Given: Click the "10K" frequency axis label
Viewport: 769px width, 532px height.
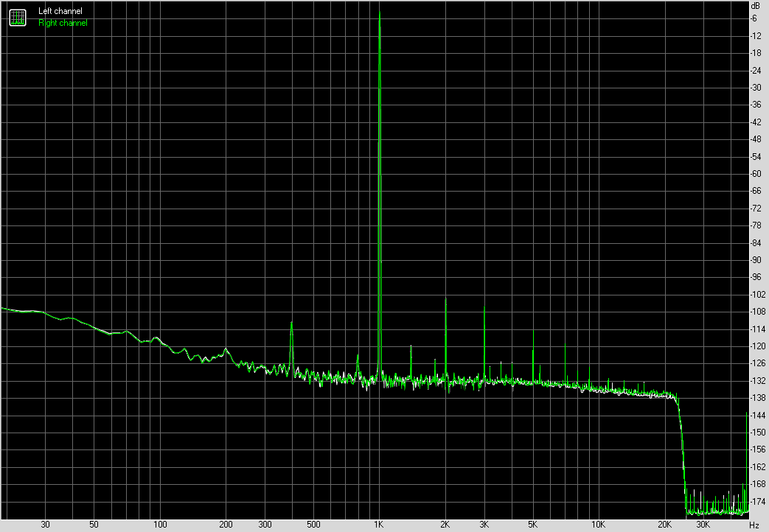Looking at the screenshot, I should 598,525.
